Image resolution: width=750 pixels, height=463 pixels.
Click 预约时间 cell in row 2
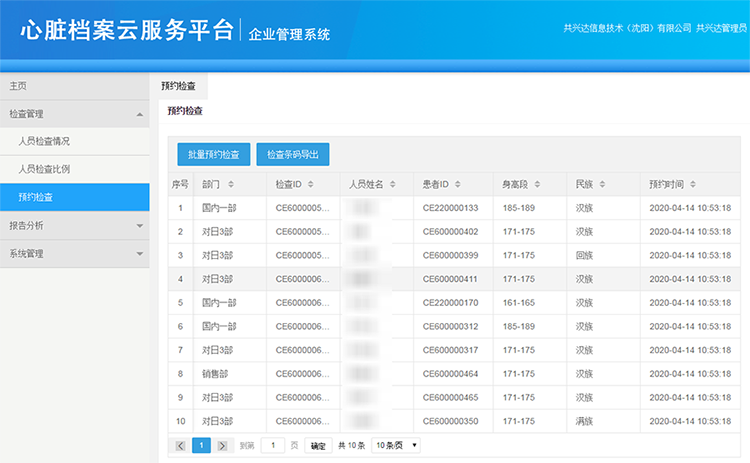690,232
